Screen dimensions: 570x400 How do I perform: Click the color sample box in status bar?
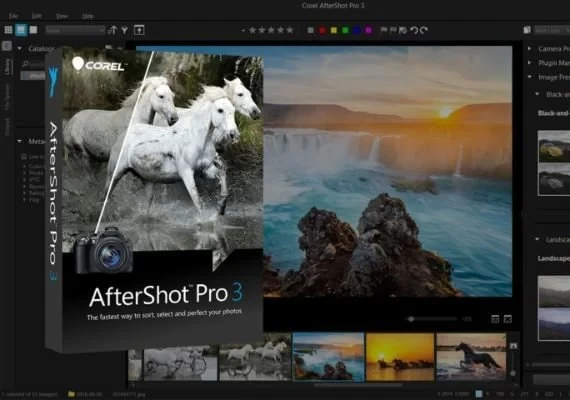click(479, 394)
